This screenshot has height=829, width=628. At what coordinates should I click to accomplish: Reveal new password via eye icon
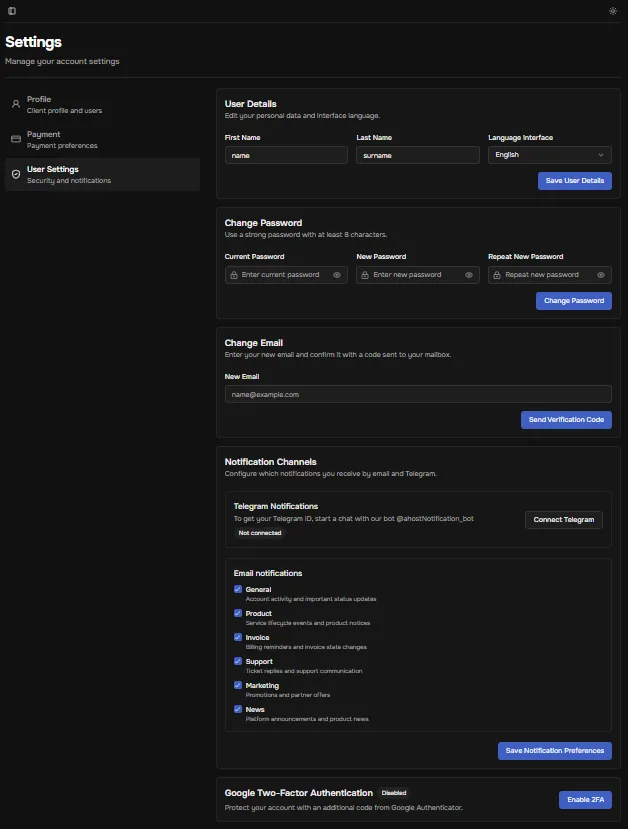pyautogui.click(x=469, y=275)
